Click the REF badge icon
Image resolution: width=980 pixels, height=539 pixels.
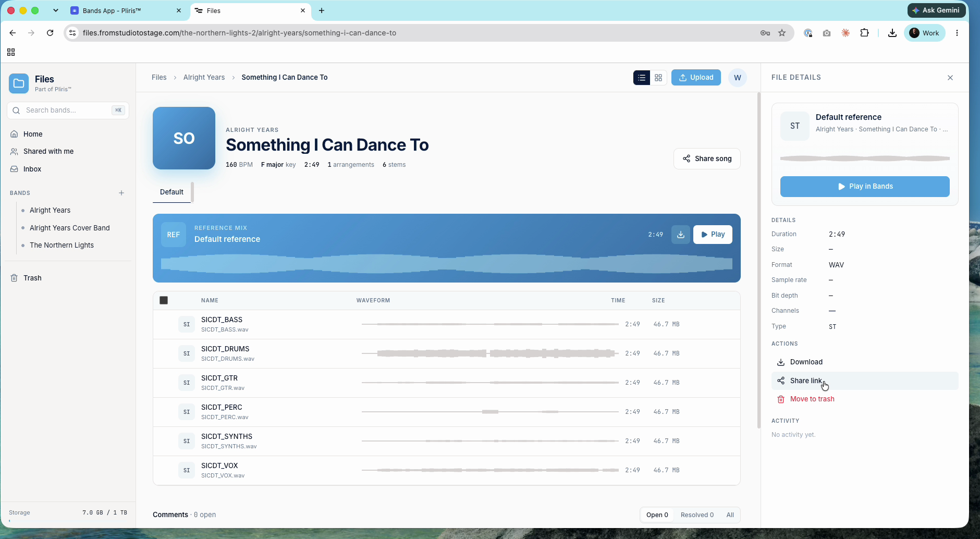point(174,235)
